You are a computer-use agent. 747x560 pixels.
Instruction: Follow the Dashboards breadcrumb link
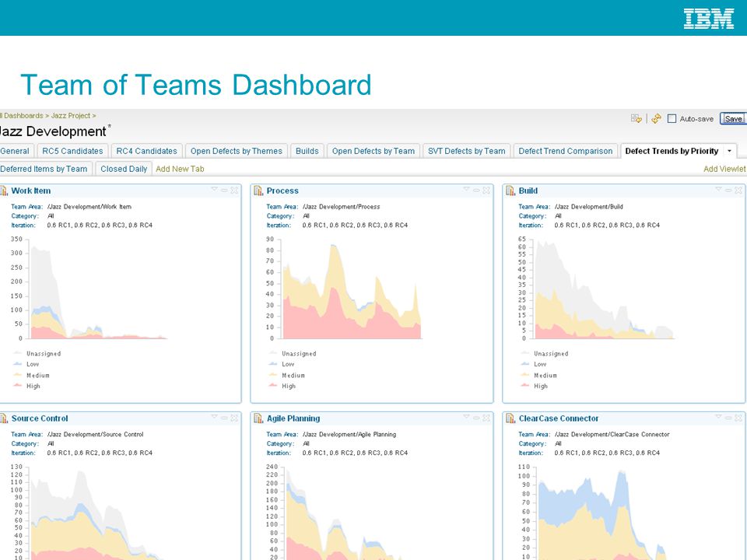coord(23,116)
